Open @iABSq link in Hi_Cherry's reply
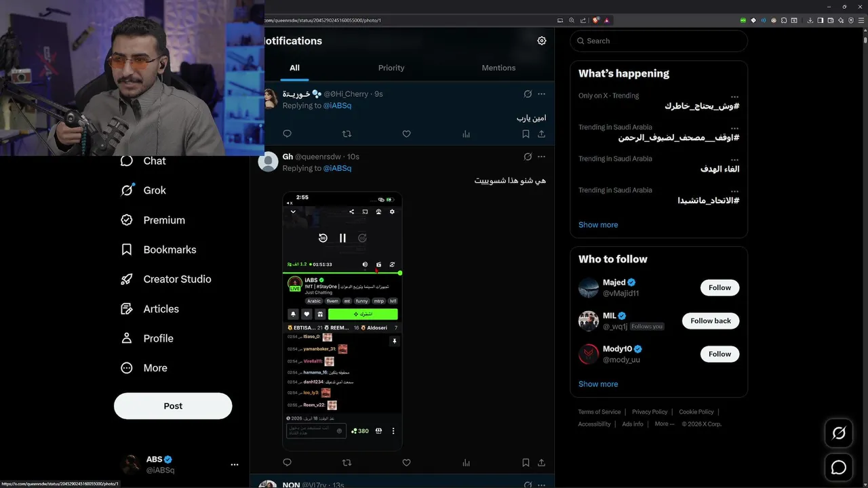 337,106
